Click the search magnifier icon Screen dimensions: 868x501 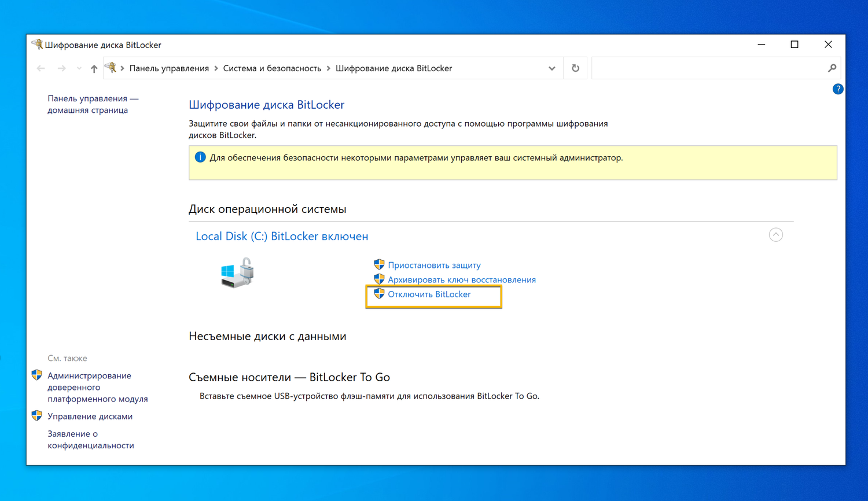832,68
